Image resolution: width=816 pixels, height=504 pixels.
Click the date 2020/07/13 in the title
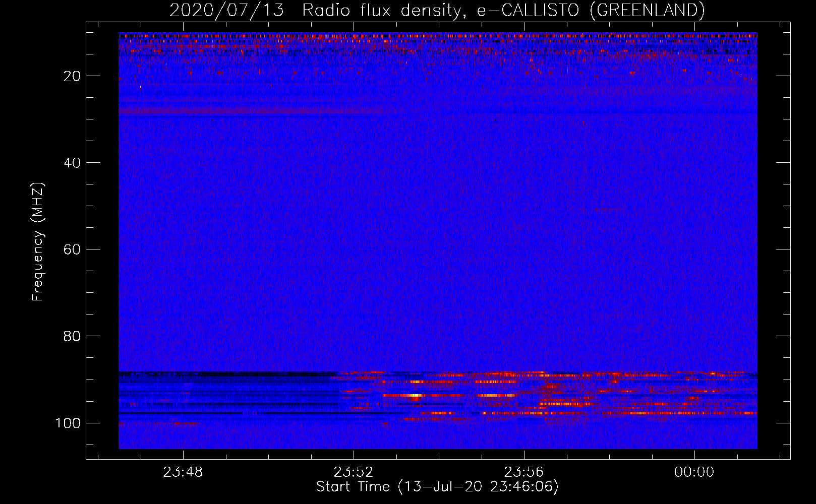coord(227,10)
